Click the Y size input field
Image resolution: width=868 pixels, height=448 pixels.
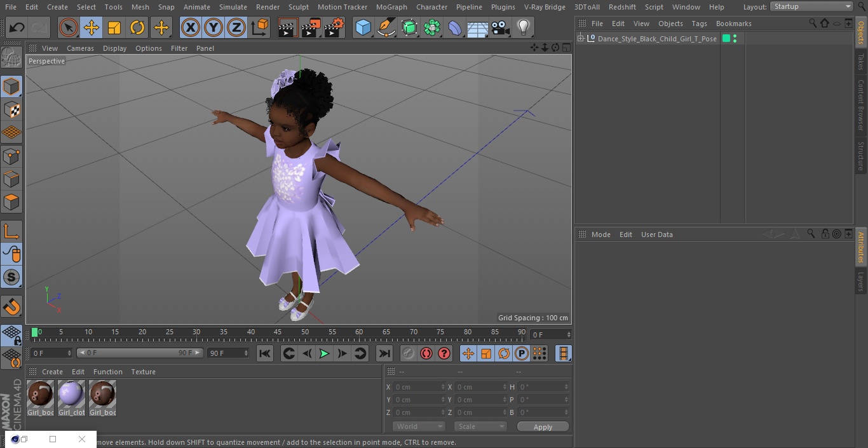click(480, 400)
